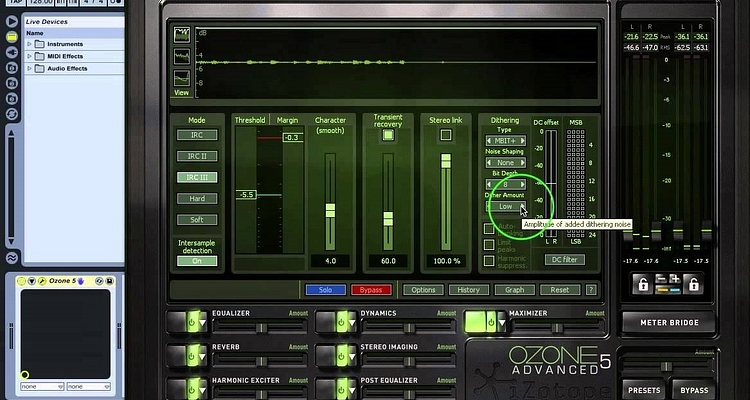Click the left arrow of Noise Shaping None
The height and width of the screenshot is (400, 750).
point(489,163)
